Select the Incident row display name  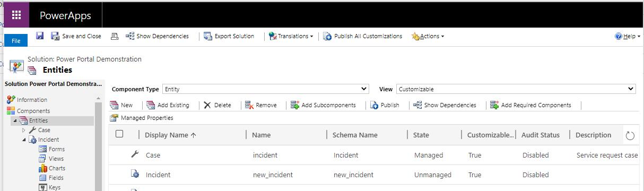[x=158, y=175]
